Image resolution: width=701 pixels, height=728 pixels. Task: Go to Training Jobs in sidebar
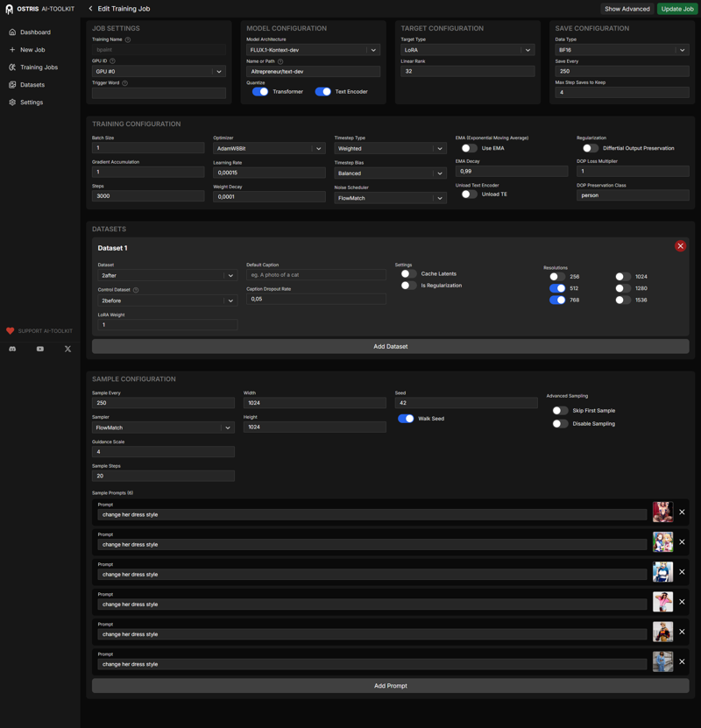pos(39,67)
